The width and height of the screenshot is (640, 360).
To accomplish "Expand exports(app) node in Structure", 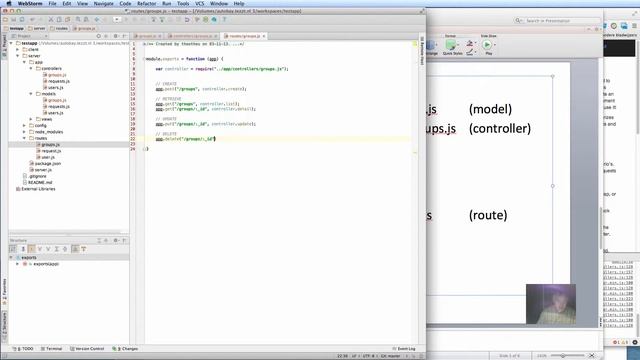I will tap(18, 264).
